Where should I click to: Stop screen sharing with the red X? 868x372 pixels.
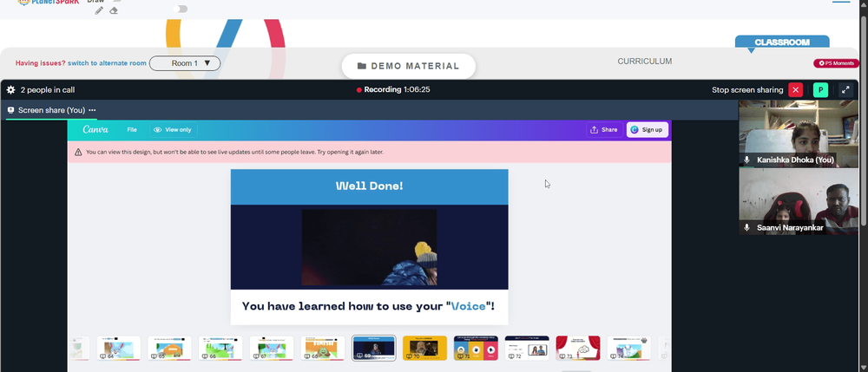[x=795, y=89]
